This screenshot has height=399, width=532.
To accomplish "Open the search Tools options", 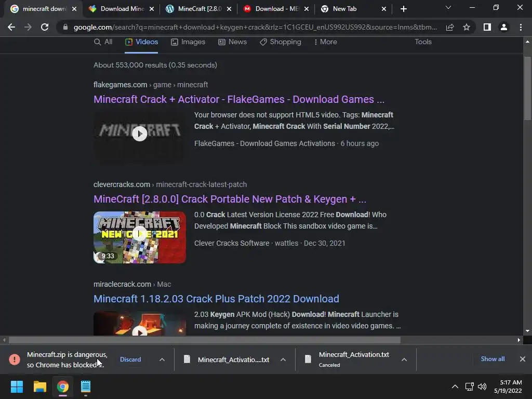I will coord(423,42).
